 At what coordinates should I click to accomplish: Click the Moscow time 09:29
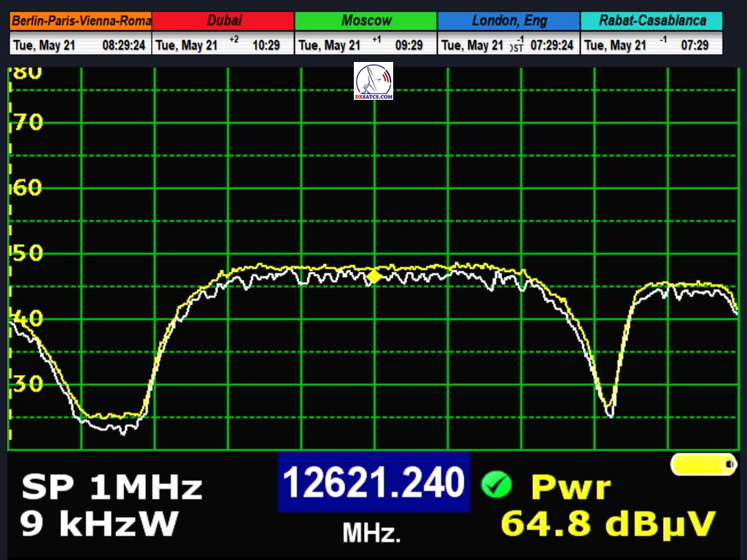(409, 45)
